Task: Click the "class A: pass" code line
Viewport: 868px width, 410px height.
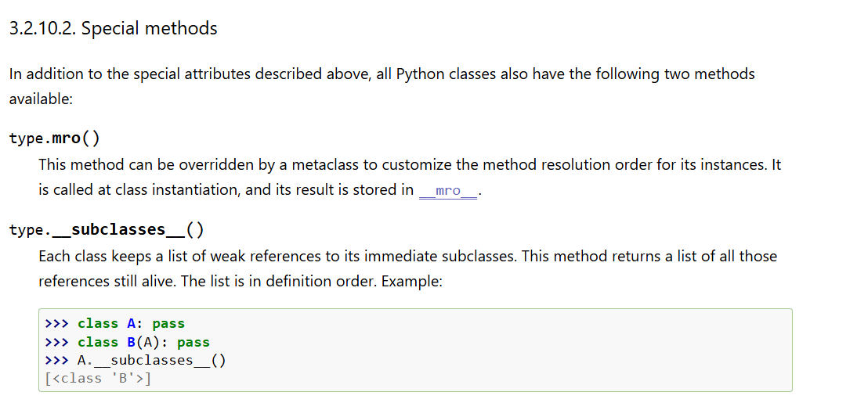Action: pyautogui.click(x=131, y=323)
